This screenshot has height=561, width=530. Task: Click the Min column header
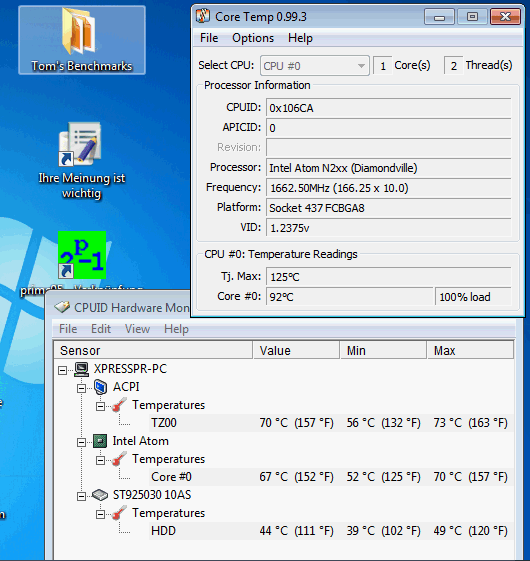pyautogui.click(x=383, y=350)
